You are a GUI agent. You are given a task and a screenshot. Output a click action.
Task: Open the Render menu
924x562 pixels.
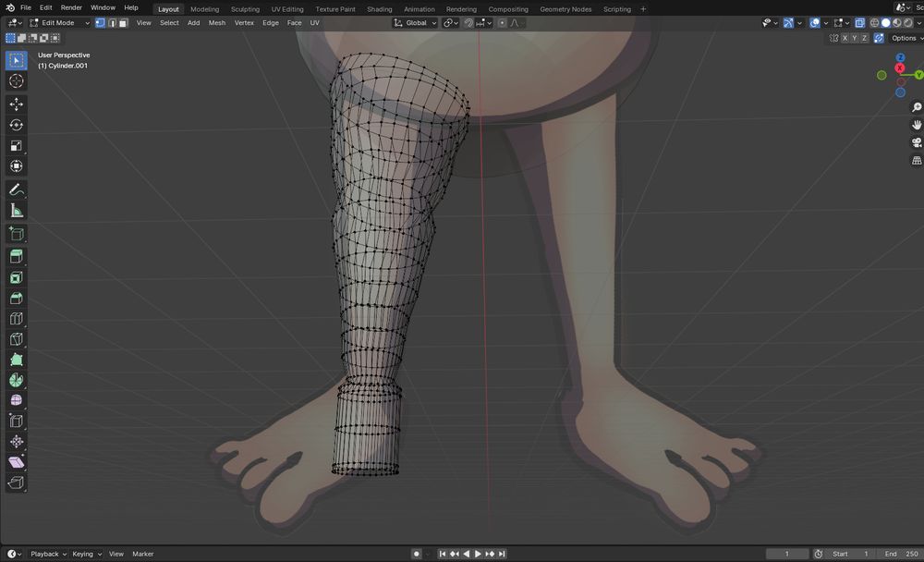(x=71, y=7)
